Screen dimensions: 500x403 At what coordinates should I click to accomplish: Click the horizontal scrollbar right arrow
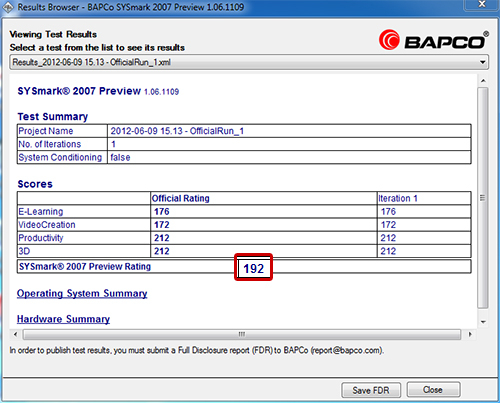[x=470, y=334]
